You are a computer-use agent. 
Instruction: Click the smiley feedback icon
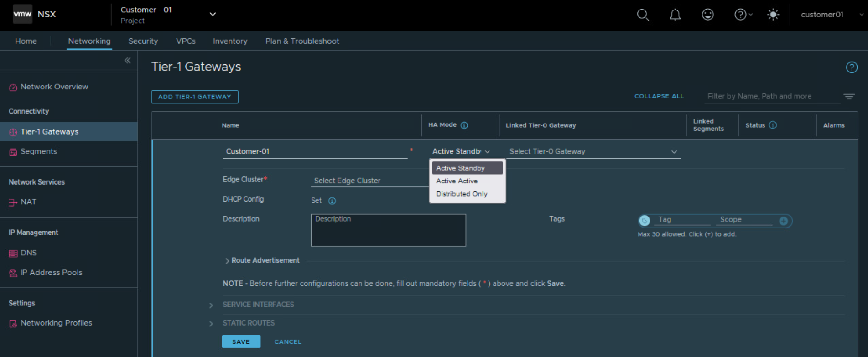(x=707, y=15)
